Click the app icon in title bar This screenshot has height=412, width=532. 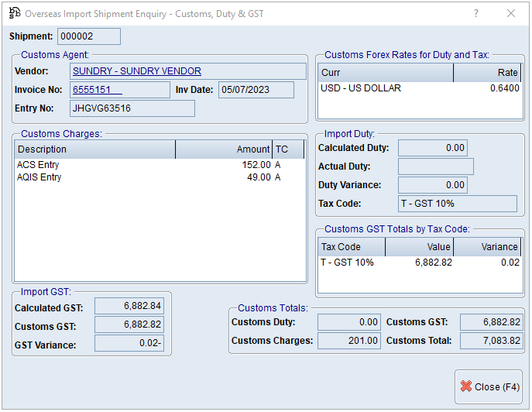tap(14, 13)
